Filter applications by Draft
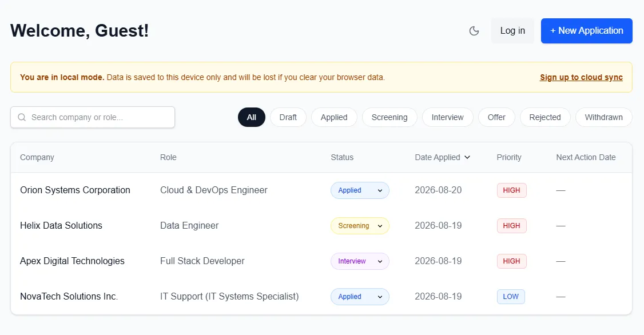Screen dimensions: 644x335 (288, 117)
